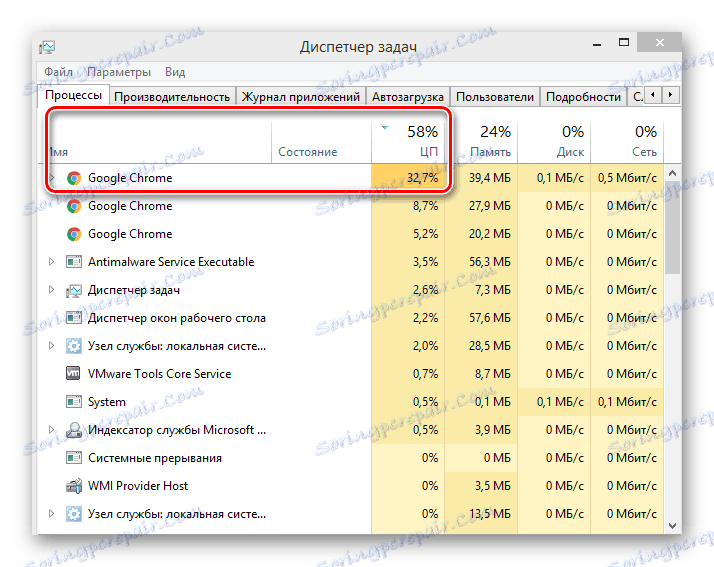Select the Google Chrome row using 5,2% CPU
Viewport: 714px width, 567px height.
click(x=351, y=234)
